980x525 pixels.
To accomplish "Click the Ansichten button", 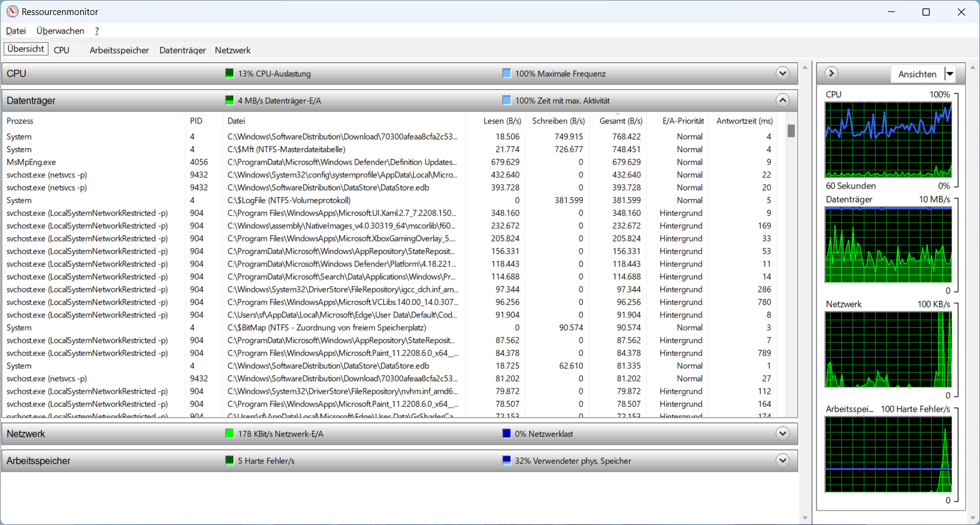I will (917, 74).
